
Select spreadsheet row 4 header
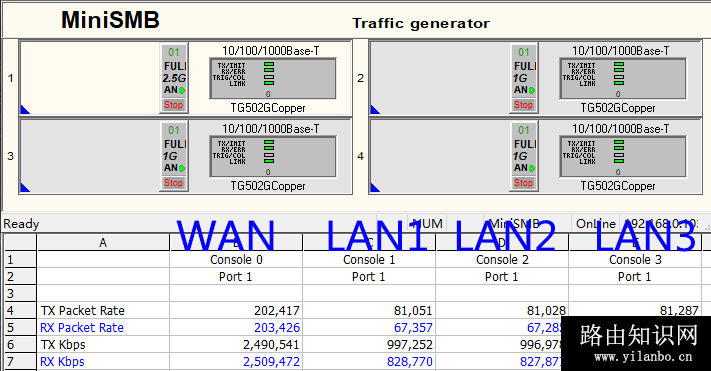click(x=20, y=311)
